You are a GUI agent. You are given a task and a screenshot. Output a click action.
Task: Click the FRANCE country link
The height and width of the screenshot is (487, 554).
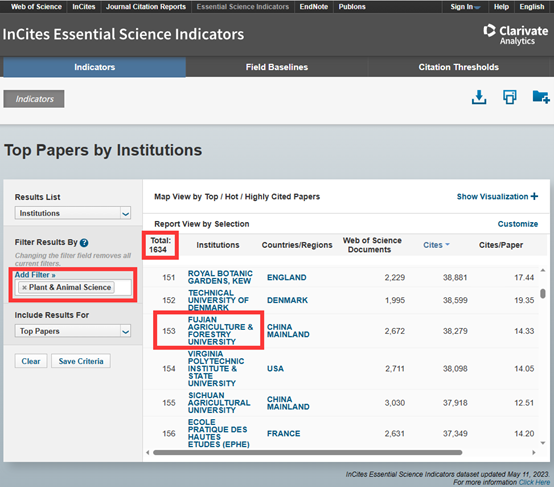283,433
